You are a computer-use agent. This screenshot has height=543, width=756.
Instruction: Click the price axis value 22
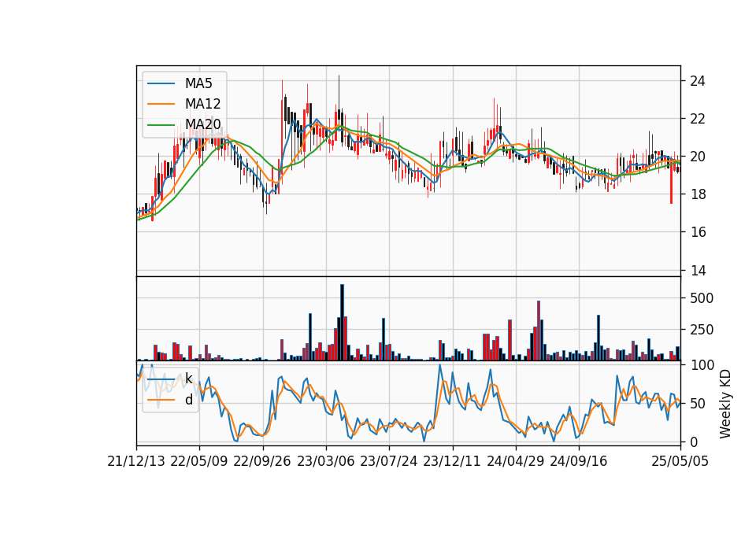click(x=697, y=119)
